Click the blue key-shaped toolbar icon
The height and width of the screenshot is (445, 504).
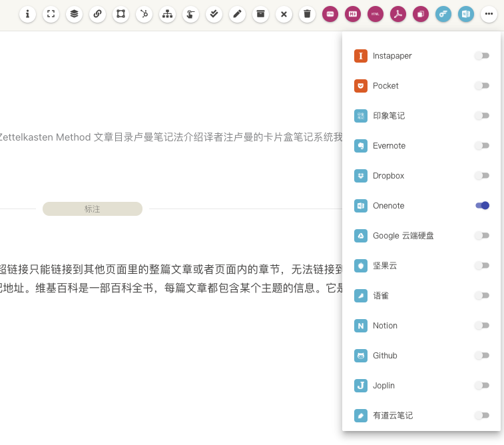pyautogui.click(x=443, y=14)
